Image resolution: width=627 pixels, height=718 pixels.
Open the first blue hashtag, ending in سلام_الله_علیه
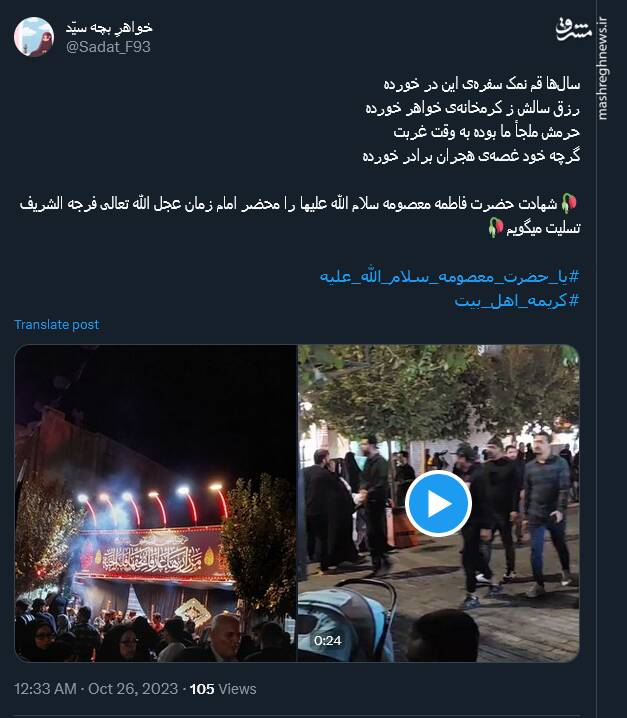click(449, 277)
